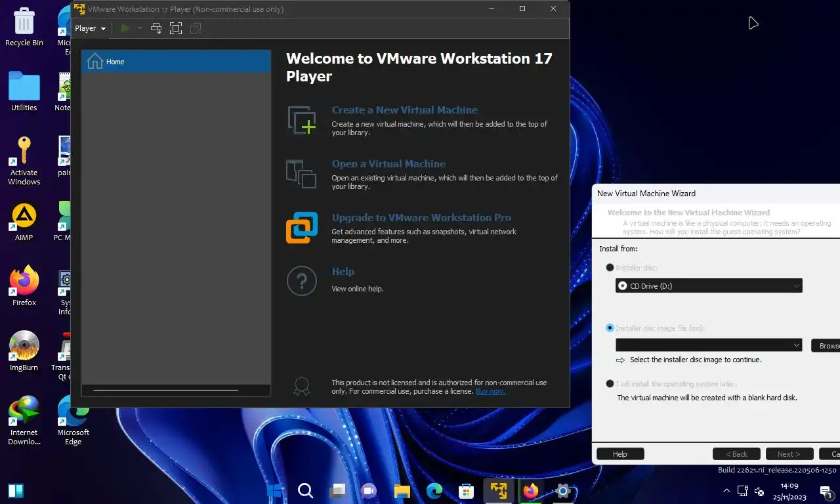The height and width of the screenshot is (504, 840).
Task: Click the network status tray icon
Action: [743, 491]
